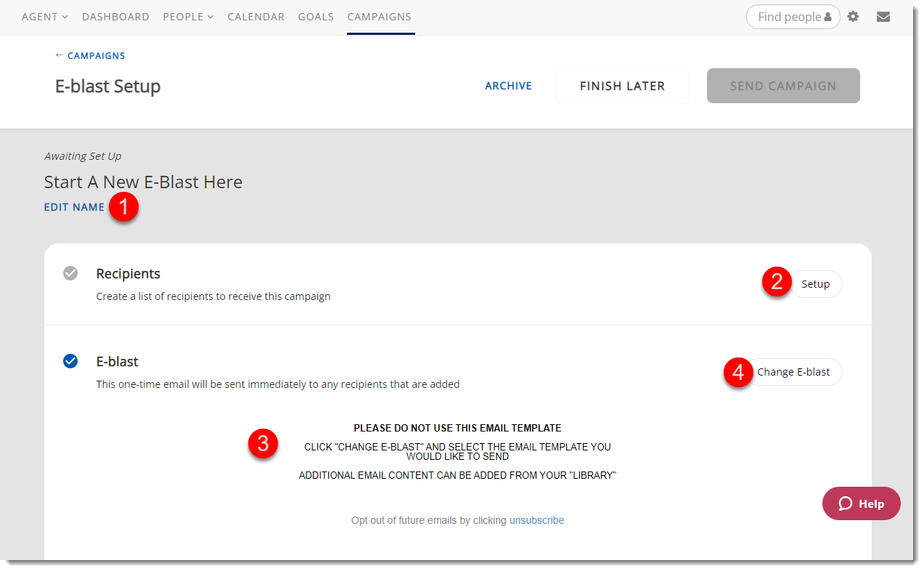
Task: Click Setup for Recipients
Action: point(815,284)
